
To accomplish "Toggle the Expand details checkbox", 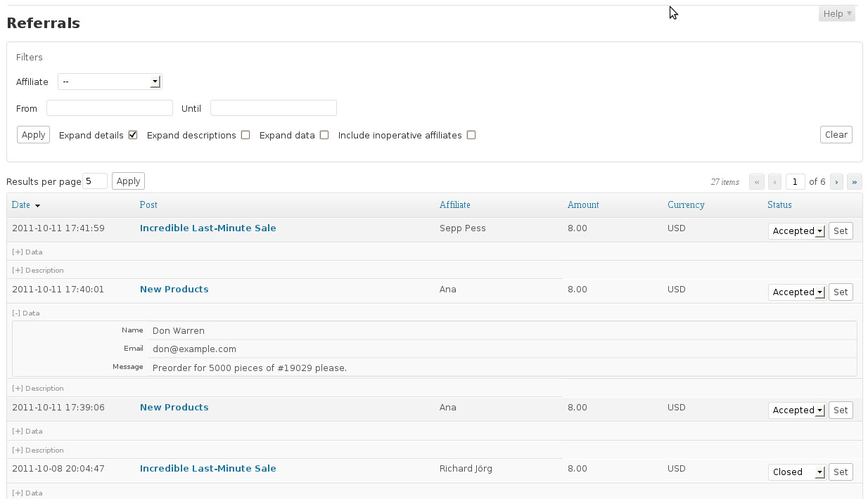I will point(133,135).
